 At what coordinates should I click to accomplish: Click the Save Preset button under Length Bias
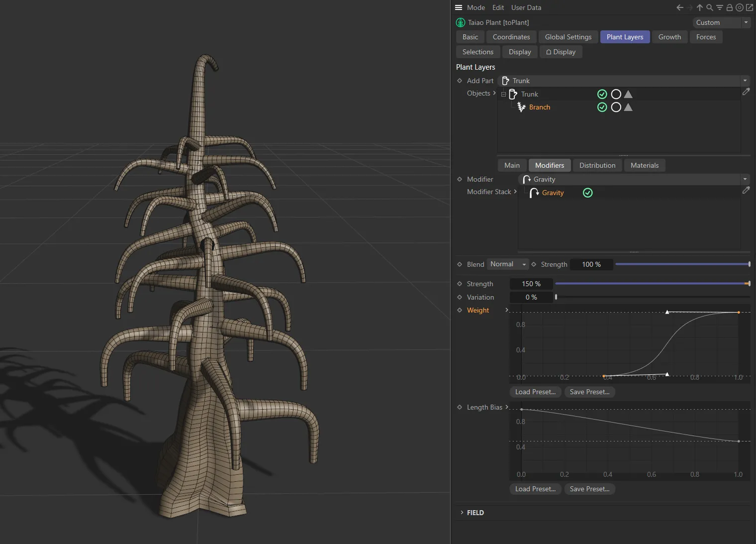[x=589, y=489]
